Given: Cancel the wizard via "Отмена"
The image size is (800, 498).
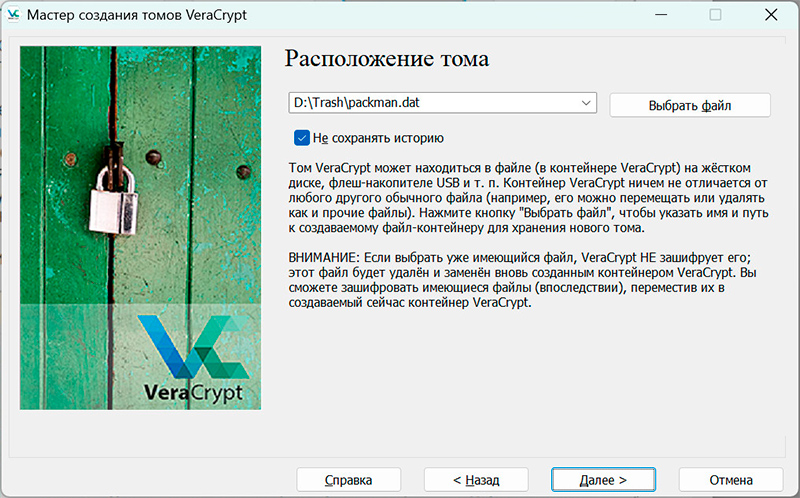Looking at the screenshot, I should [x=730, y=480].
